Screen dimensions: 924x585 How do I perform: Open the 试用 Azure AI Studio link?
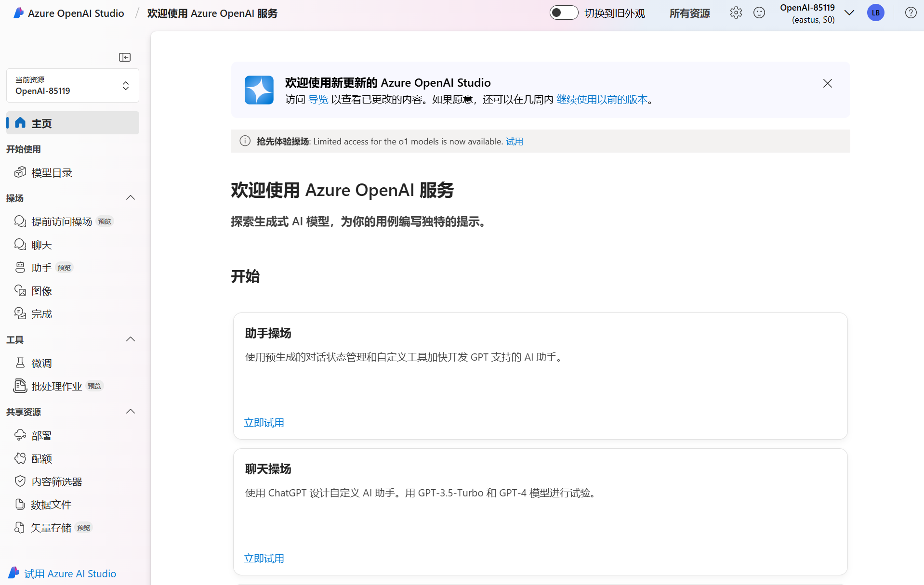point(70,573)
